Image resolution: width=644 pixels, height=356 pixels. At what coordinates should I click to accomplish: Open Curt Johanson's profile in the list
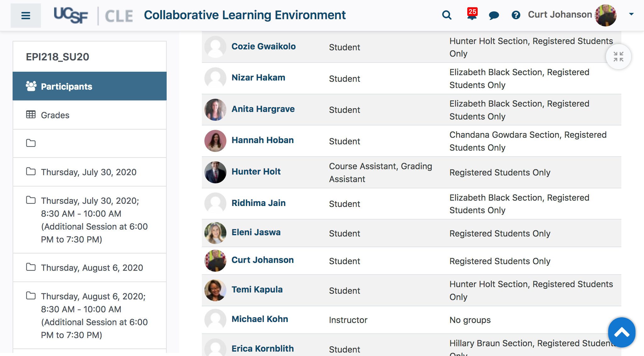tap(263, 260)
